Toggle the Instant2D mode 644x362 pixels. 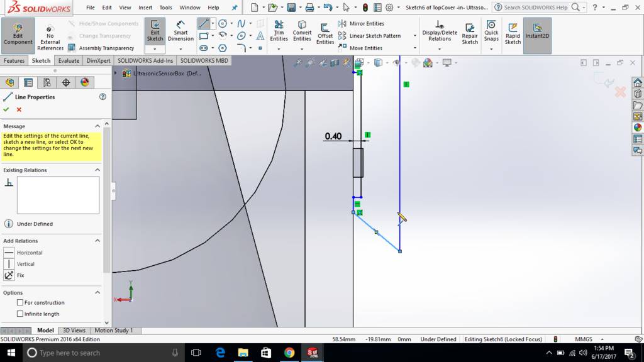point(537,31)
